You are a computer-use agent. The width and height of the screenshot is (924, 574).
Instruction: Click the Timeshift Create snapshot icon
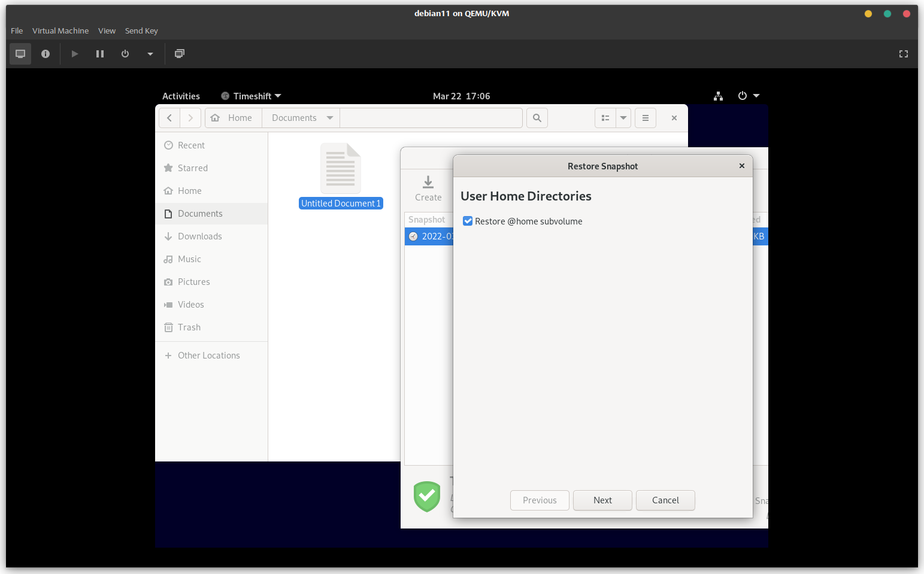pyautogui.click(x=428, y=182)
